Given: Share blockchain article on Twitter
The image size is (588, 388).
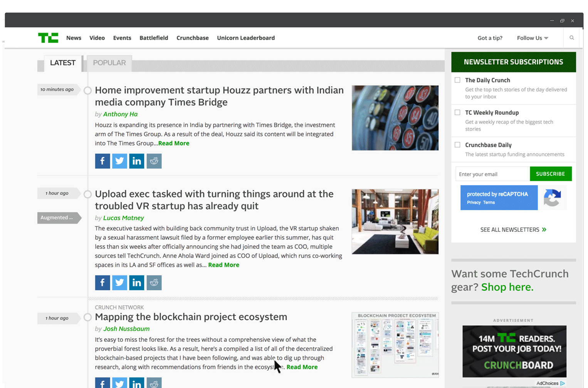Looking at the screenshot, I should (119, 383).
